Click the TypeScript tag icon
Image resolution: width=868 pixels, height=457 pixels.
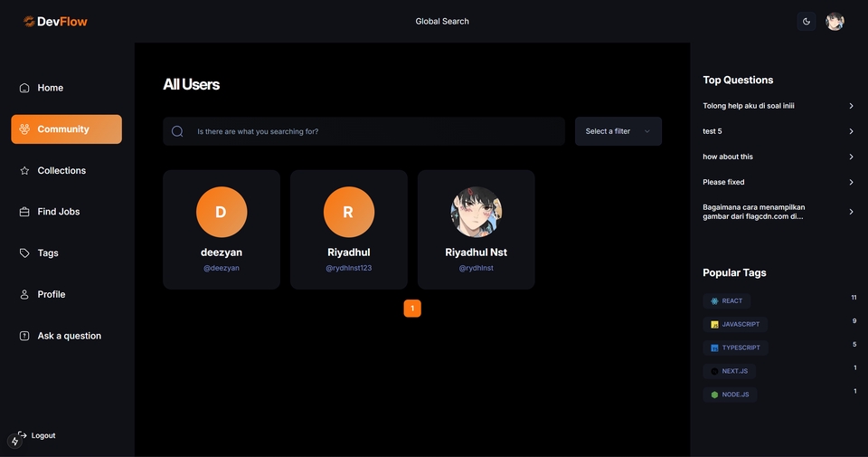714,348
